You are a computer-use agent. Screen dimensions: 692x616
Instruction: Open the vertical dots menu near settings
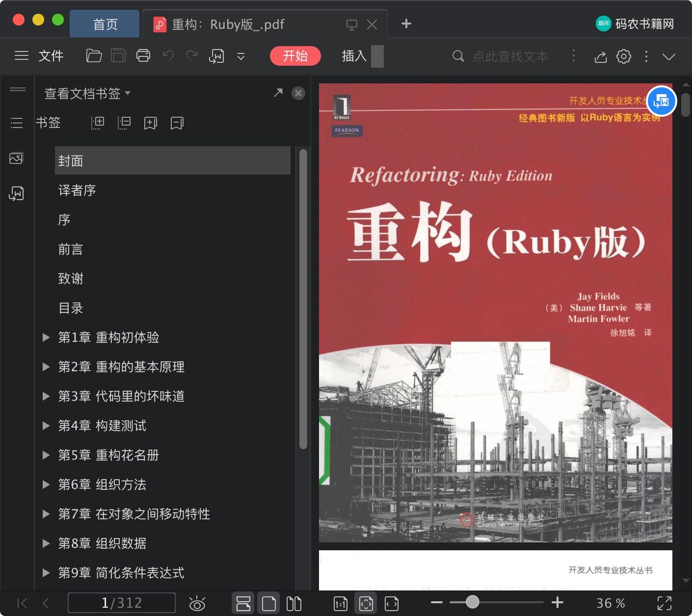(x=646, y=56)
